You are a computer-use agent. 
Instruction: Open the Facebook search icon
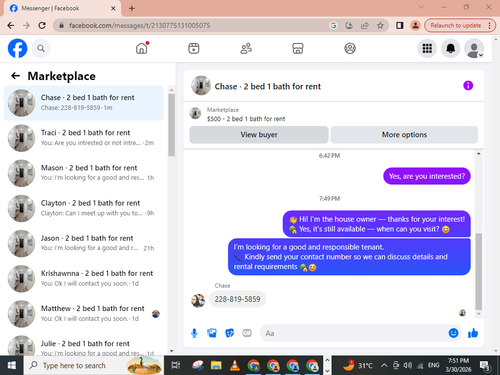pyautogui.click(x=41, y=48)
